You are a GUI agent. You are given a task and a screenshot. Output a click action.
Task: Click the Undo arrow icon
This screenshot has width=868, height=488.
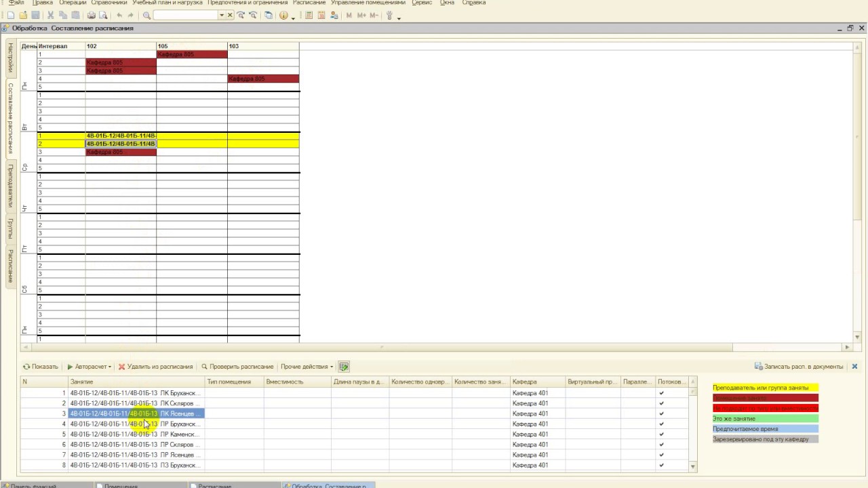coord(120,16)
